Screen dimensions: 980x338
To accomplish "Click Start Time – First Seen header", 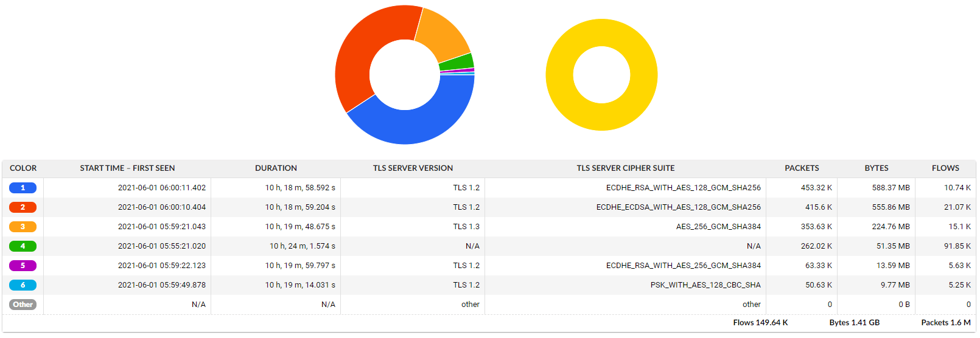I will click(127, 168).
